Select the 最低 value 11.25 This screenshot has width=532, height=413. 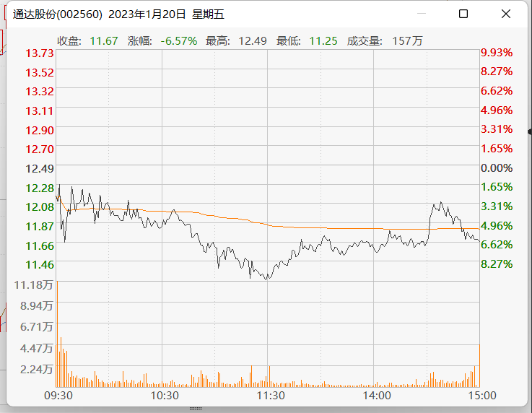pos(323,41)
